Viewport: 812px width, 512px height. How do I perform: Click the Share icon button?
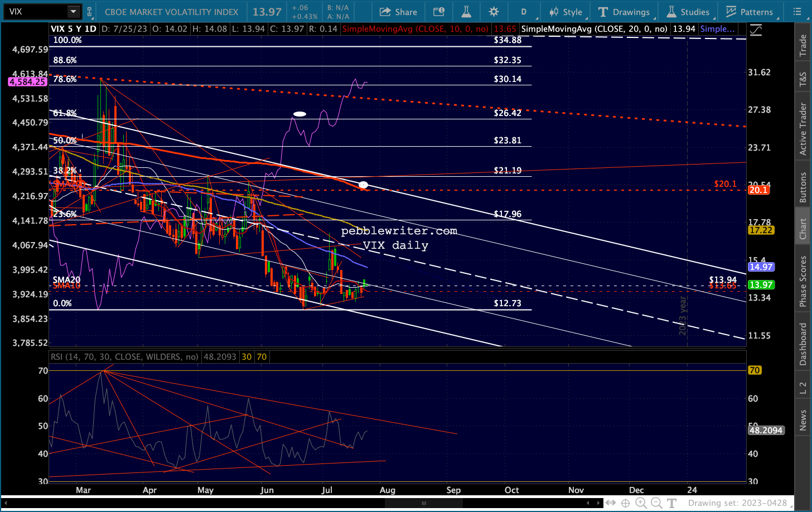[x=398, y=12]
